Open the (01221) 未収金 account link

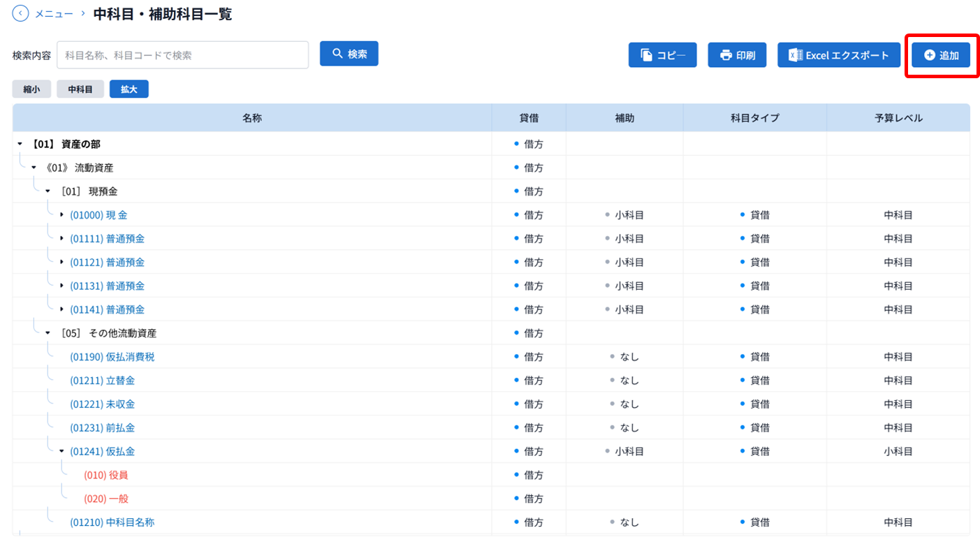tap(103, 404)
